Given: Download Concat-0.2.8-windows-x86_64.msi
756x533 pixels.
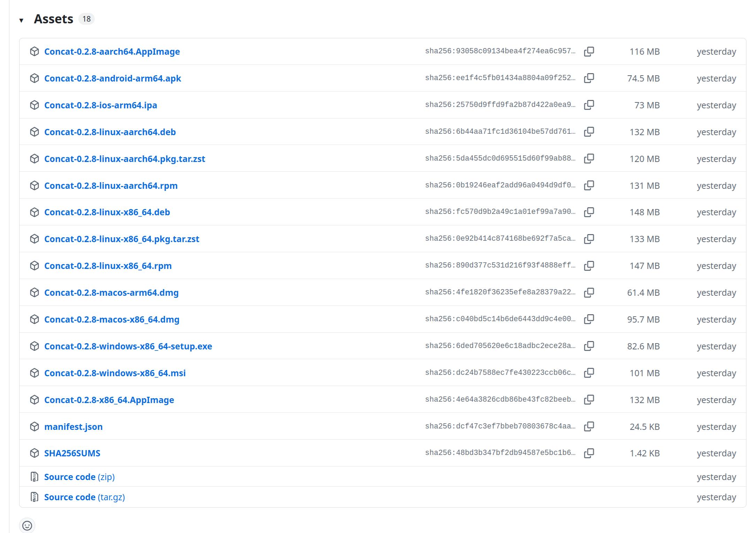Looking at the screenshot, I should pos(115,373).
